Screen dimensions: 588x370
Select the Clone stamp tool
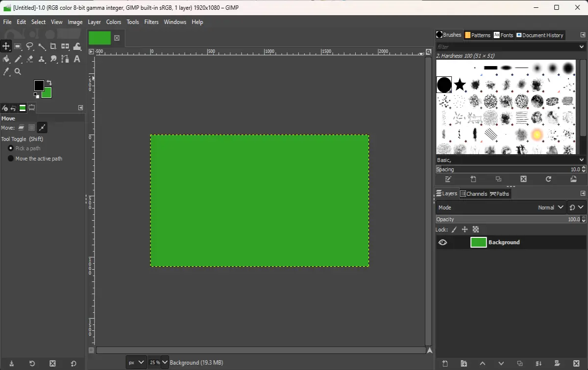tap(42, 59)
